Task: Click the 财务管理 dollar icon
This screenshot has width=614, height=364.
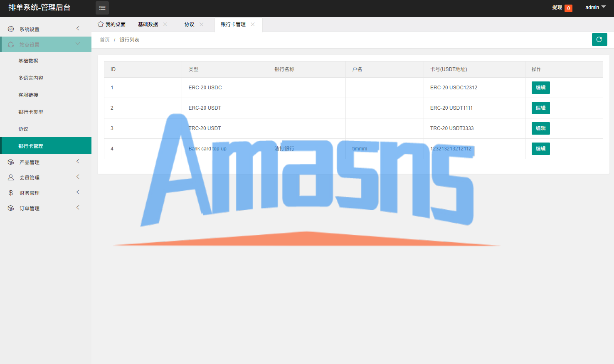Action: point(11,193)
